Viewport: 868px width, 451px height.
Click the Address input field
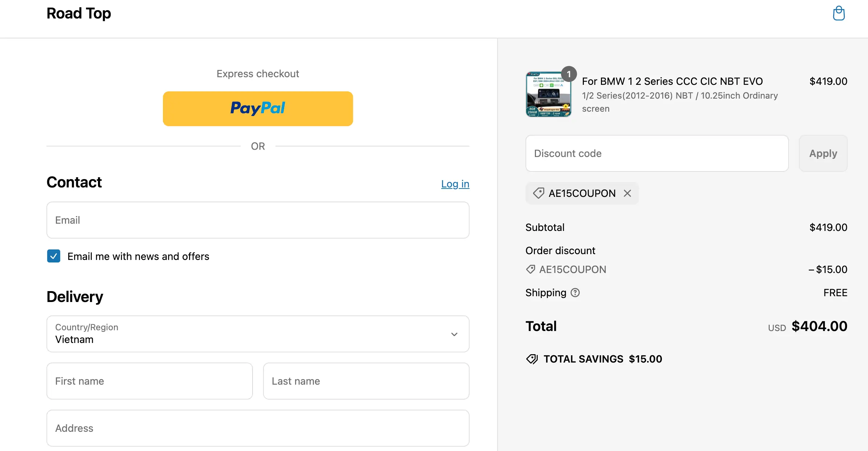point(258,428)
